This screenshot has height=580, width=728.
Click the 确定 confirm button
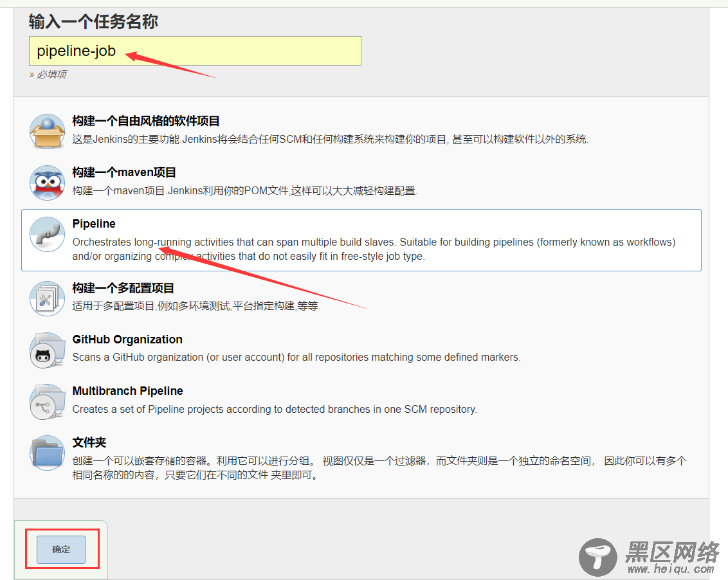[61, 549]
